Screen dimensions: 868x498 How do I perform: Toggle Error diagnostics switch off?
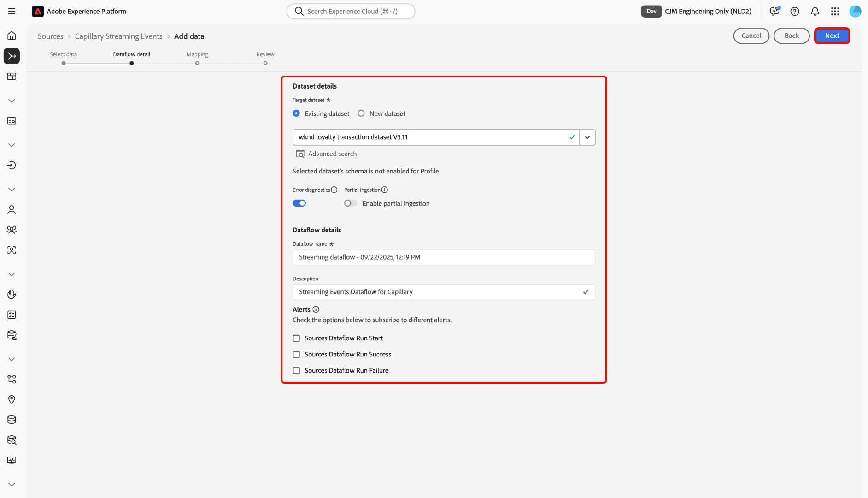pyautogui.click(x=299, y=203)
